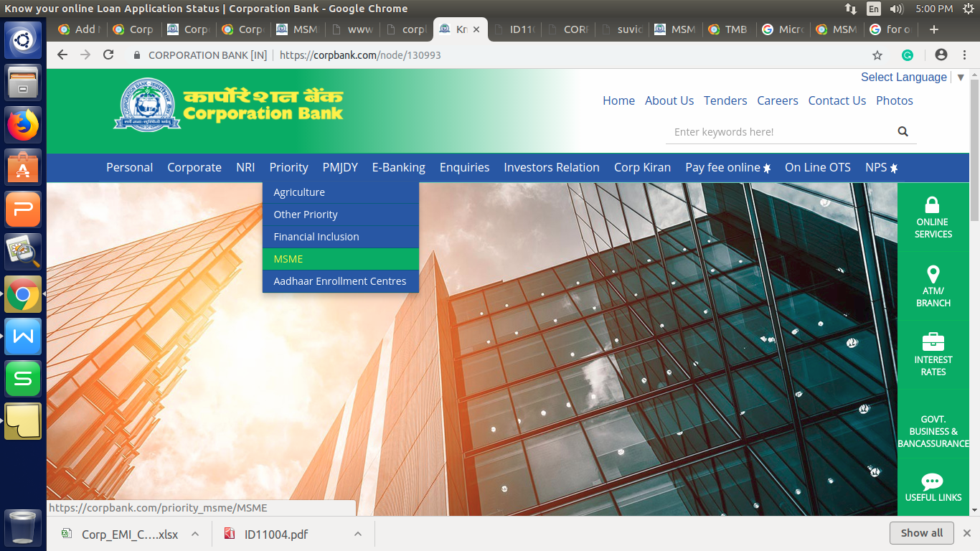Viewport: 980px width, 551px height.
Task: Open image viewer magnifier launcher icon
Action: click(x=23, y=252)
